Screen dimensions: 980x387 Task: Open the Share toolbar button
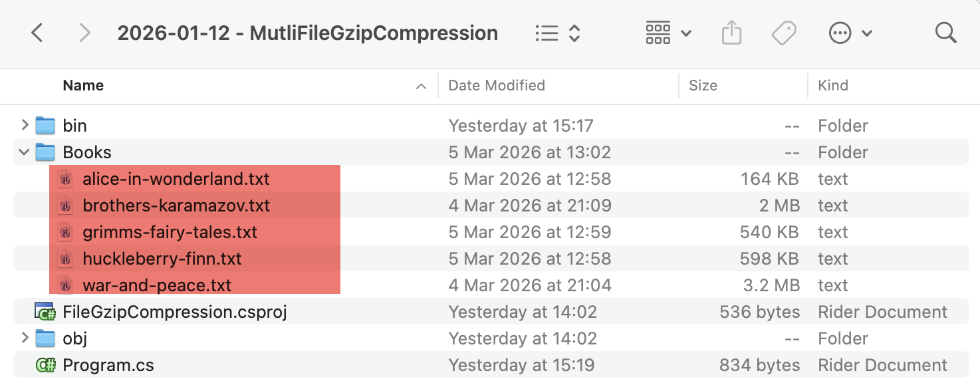coord(731,33)
